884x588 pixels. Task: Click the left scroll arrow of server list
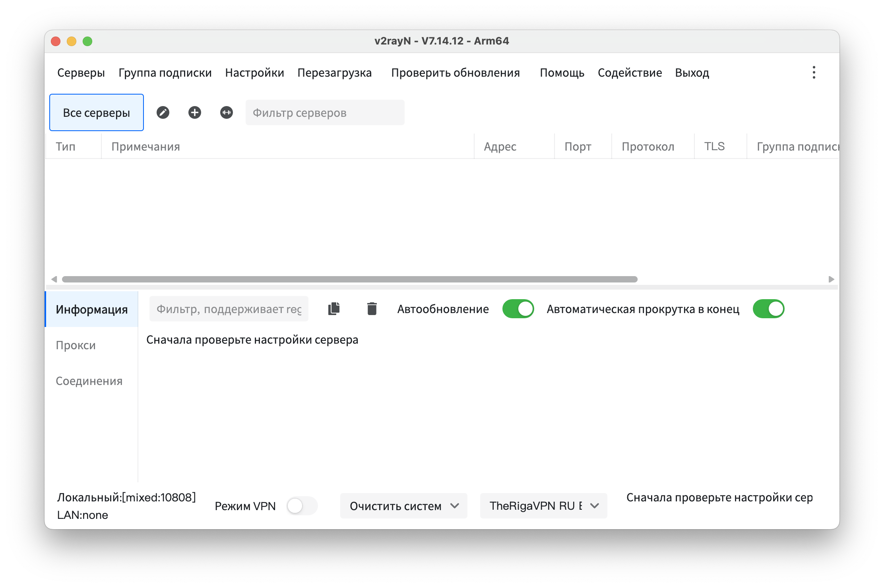tap(54, 279)
